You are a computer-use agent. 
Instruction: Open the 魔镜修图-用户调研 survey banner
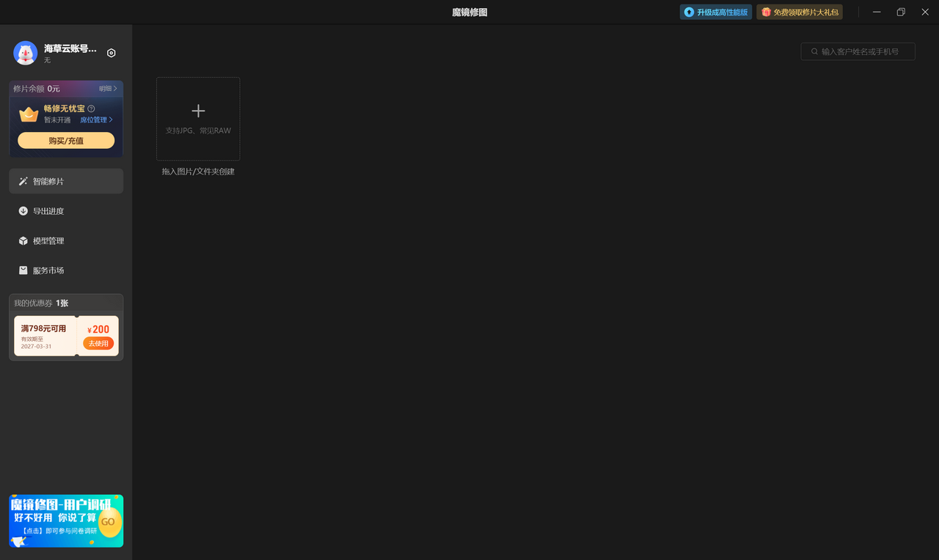tap(66, 521)
